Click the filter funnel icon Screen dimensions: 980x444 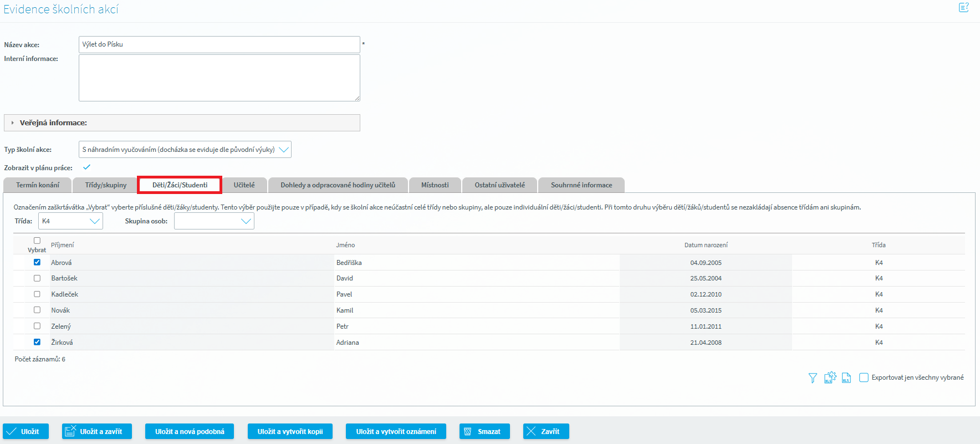813,378
